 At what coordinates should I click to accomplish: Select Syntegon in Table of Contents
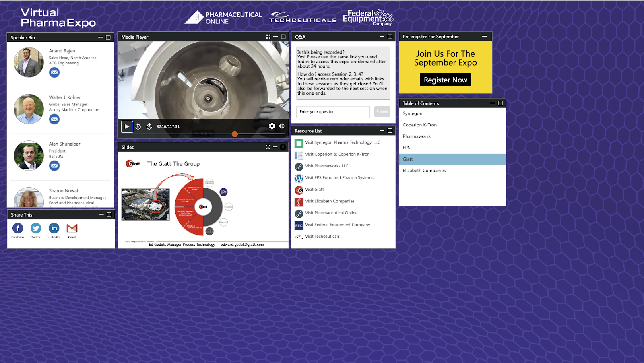coord(452,113)
